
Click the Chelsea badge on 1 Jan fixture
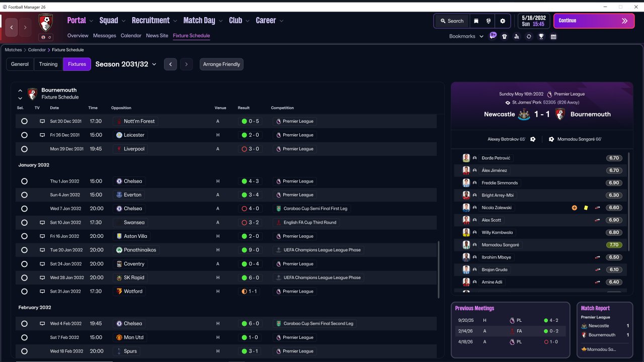[x=119, y=181]
